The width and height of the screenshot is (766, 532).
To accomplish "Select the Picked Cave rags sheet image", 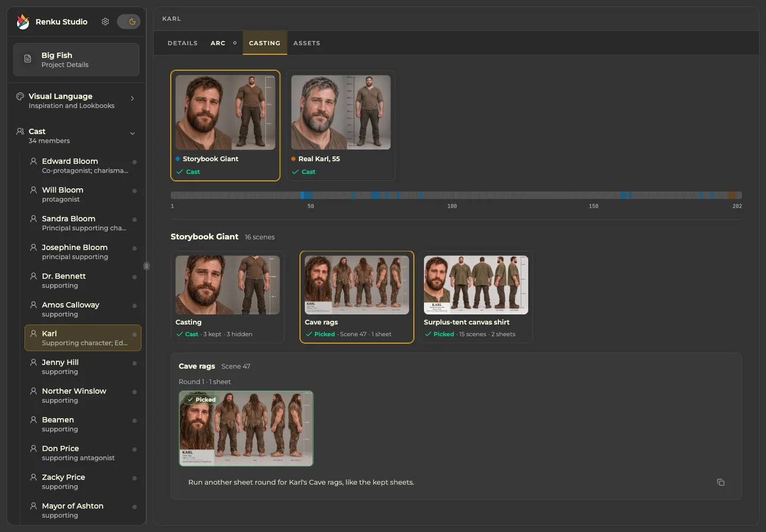I will 246,428.
